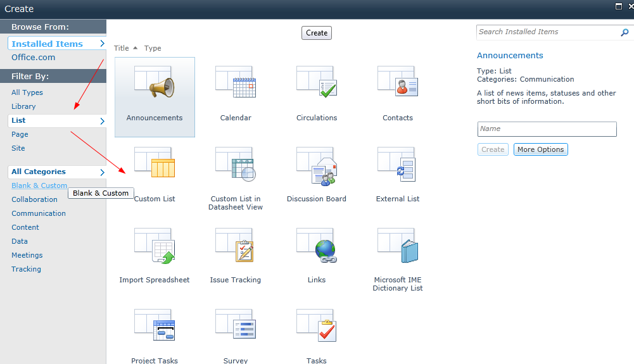Viewport: 634px width, 364px height.
Task: Focus the Name input field
Action: [x=547, y=129]
